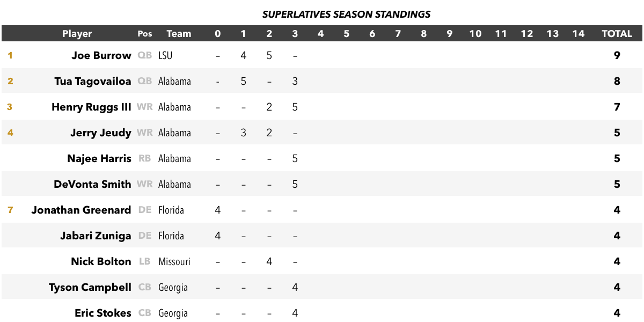This screenshot has height=322, width=644.
Task: Select the Player column header
Action: pos(77,34)
